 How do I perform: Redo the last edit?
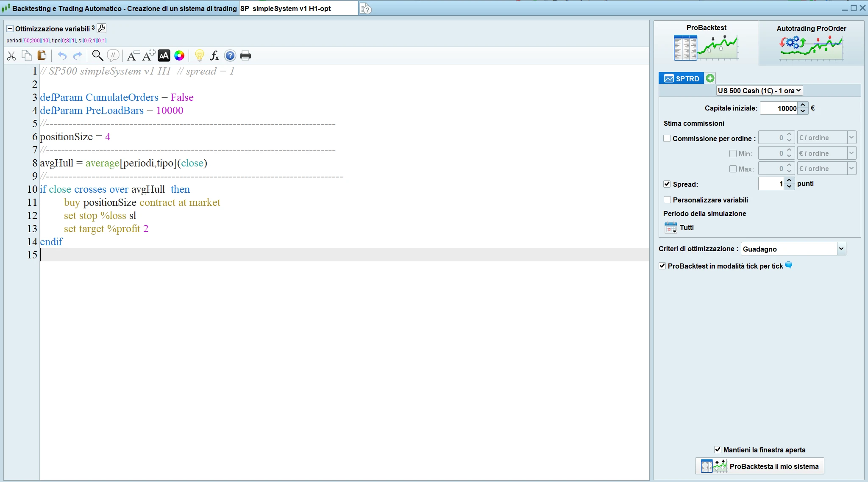78,55
